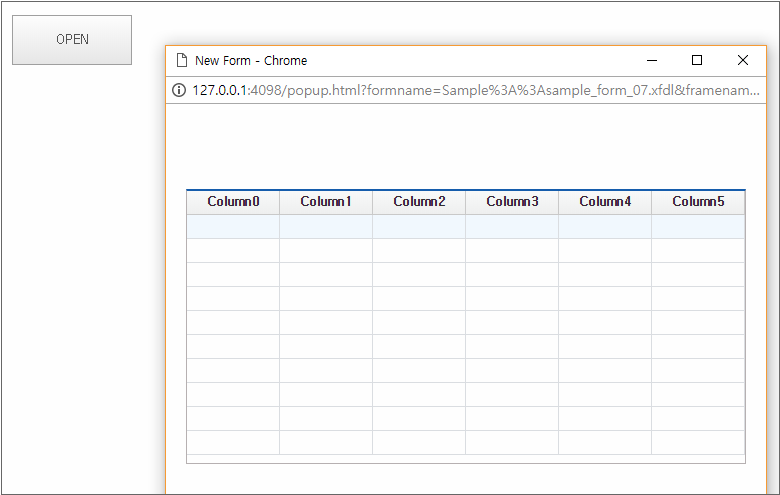Click the Column3 header cell
The height and width of the screenshot is (495, 780).
512,202
